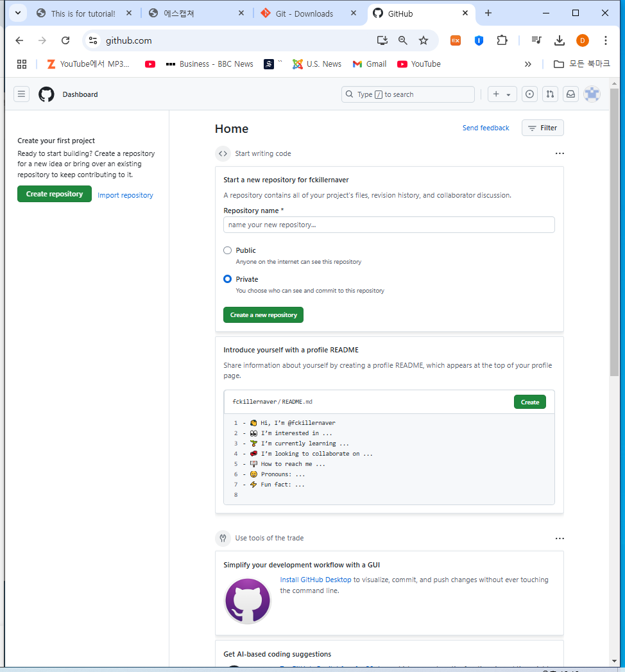Open the Extensions puzzle icon

[502, 40]
